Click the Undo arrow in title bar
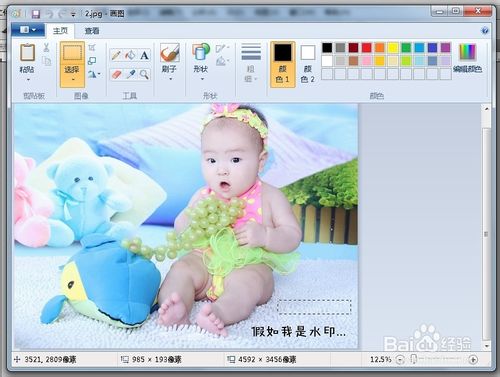Viewport: 500px width, 377px height. pos(49,14)
